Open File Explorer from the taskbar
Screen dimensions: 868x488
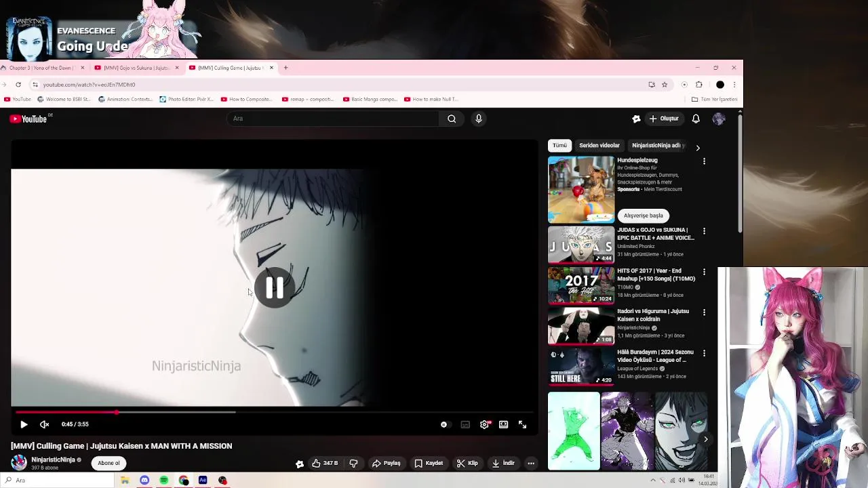(125, 481)
